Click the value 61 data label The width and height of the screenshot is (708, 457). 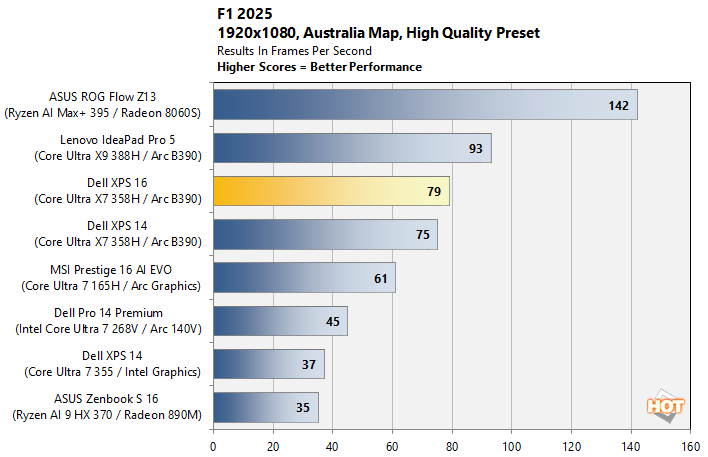381,279
